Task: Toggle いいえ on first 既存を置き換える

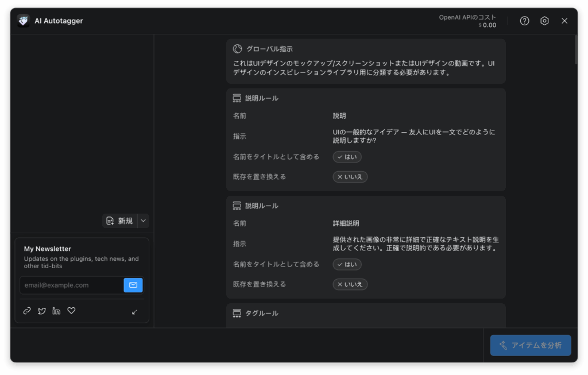Action: coord(350,177)
